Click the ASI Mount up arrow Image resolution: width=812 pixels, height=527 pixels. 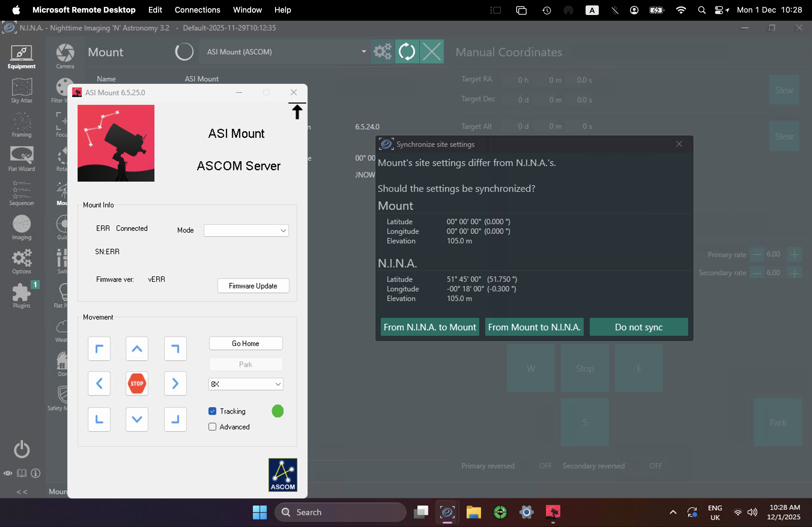tap(137, 349)
